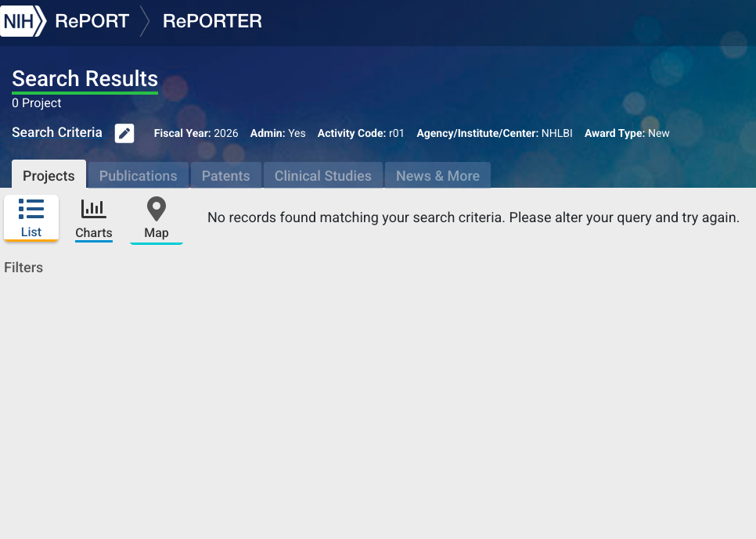This screenshot has width=756, height=539.
Task: Open the RePORT home link
Action: tap(92, 21)
